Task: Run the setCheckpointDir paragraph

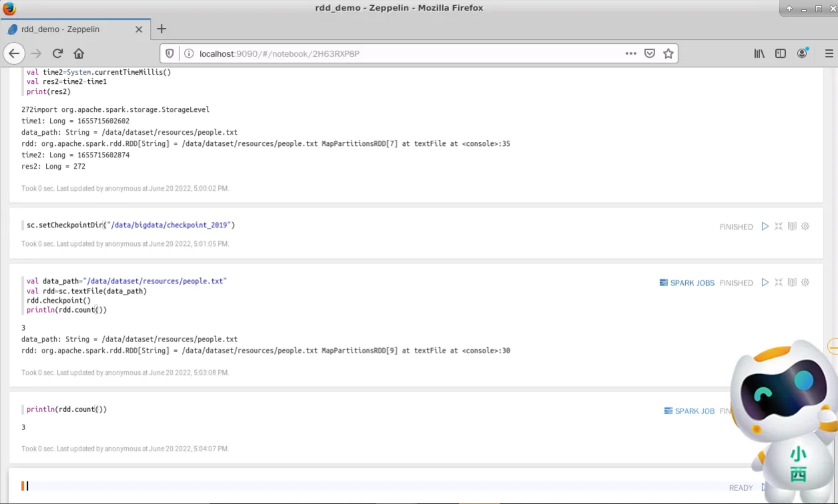Action: [765, 227]
